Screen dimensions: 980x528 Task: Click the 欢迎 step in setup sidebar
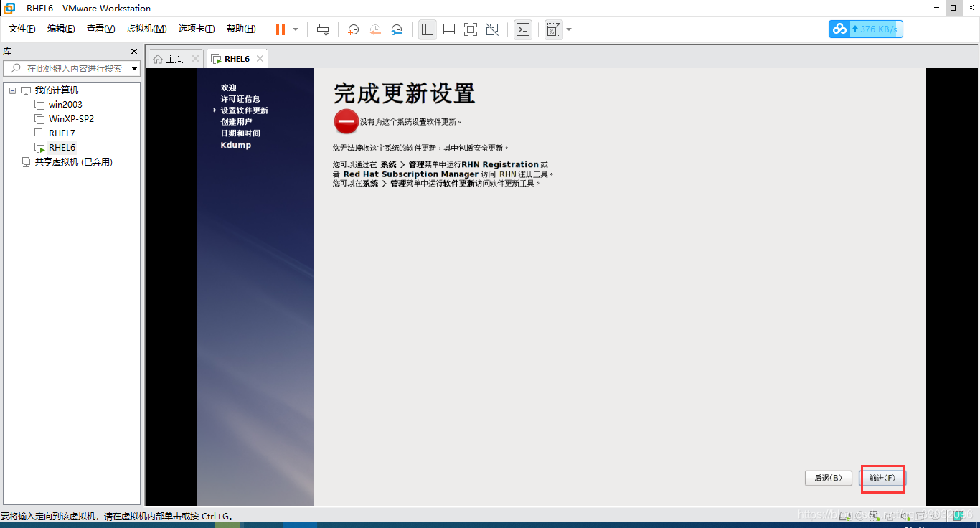(228, 88)
